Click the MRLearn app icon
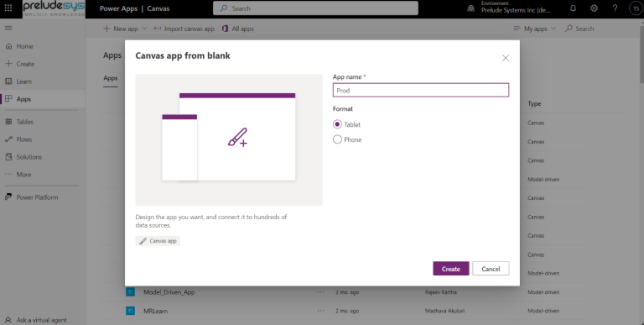The height and width of the screenshot is (325, 644). 130,311
